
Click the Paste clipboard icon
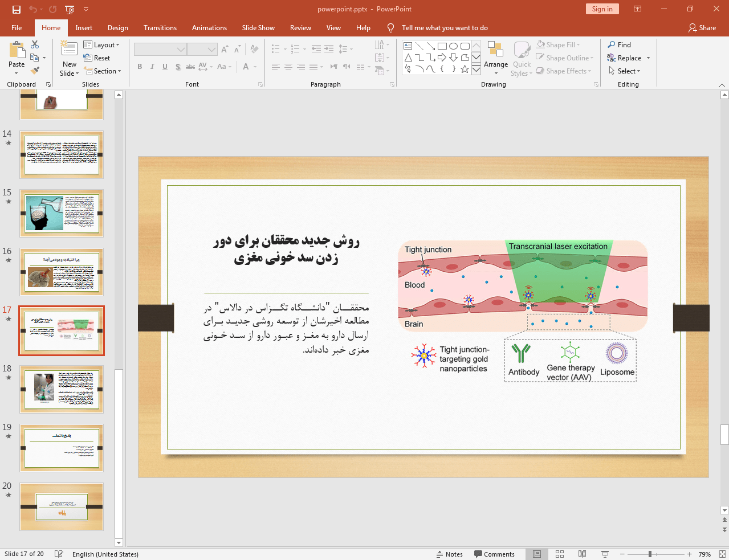coord(17,51)
